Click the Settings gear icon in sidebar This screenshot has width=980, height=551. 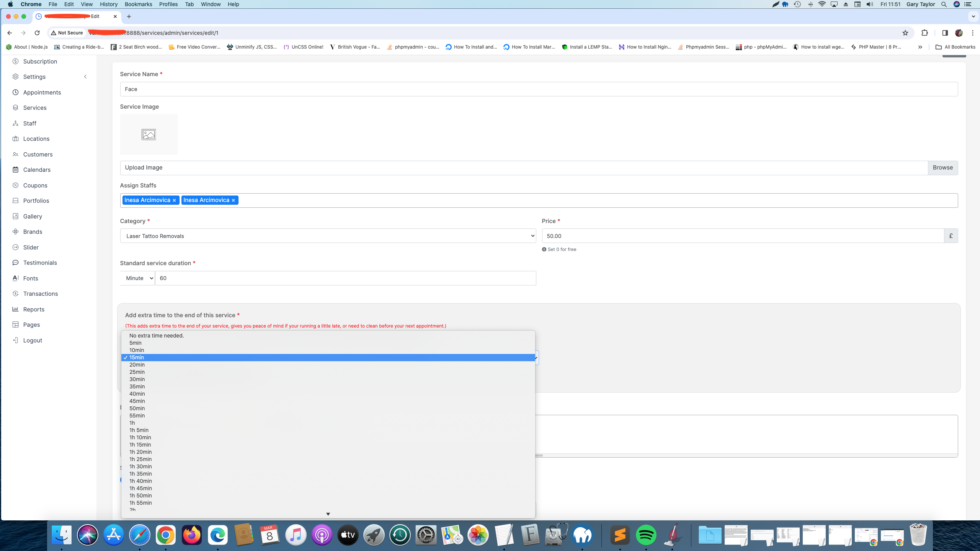[x=15, y=77]
